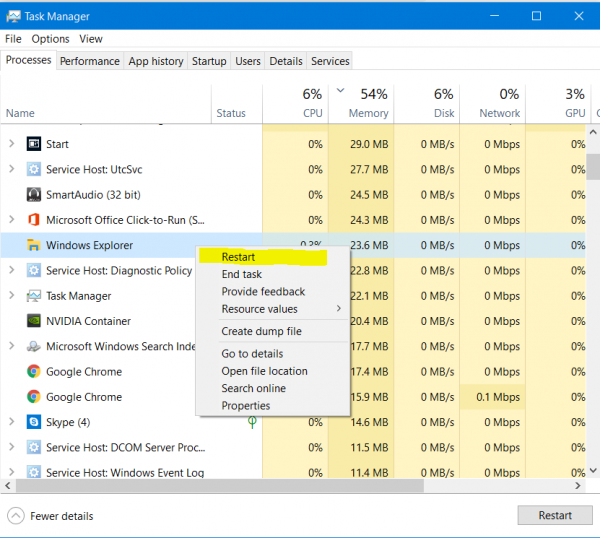Switch to the Performance tab

[89, 61]
